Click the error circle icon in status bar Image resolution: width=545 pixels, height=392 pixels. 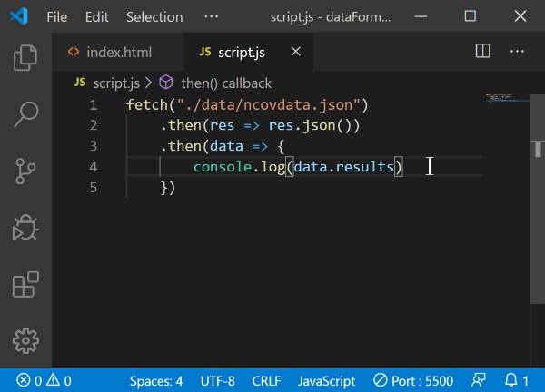24,380
